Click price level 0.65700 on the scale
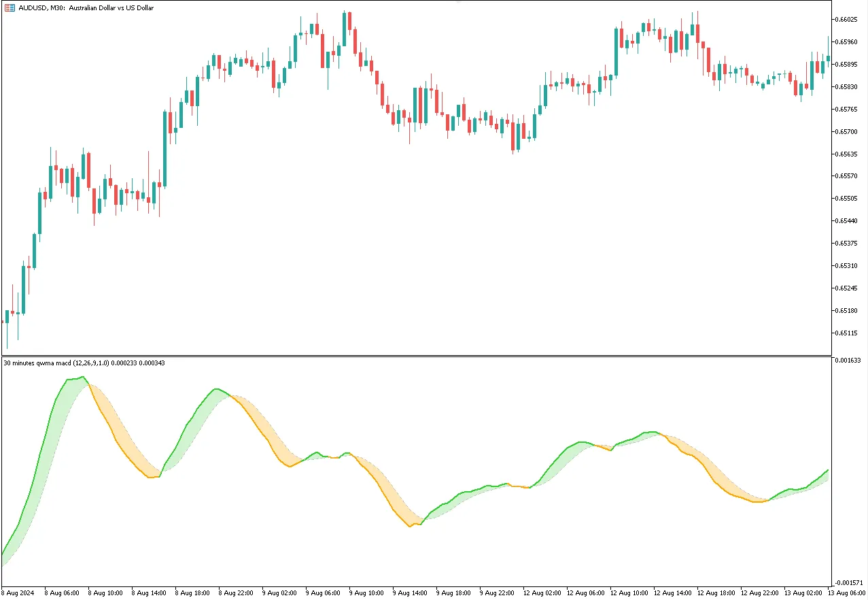Screen dimensions: 868x600 coord(848,132)
